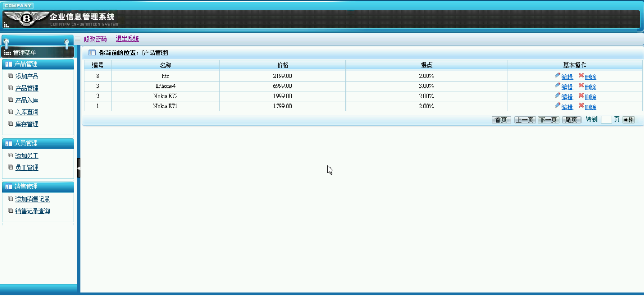
Task: Click the 删除 link for Nokia E71
Action: click(x=591, y=107)
